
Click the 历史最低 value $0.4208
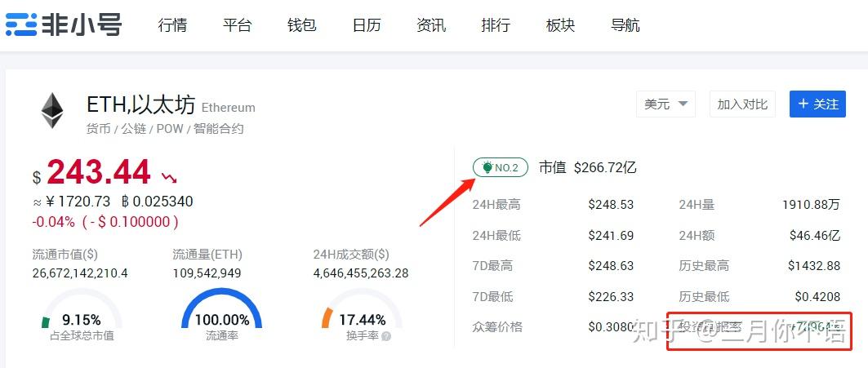click(817, 297)
